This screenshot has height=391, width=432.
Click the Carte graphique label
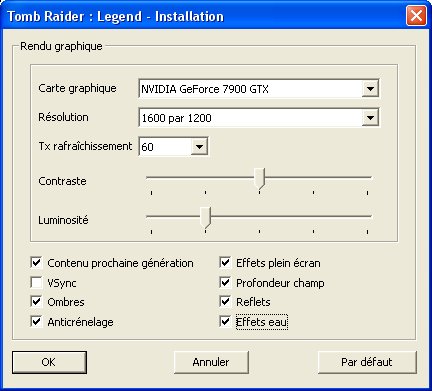tap(77, 88)
